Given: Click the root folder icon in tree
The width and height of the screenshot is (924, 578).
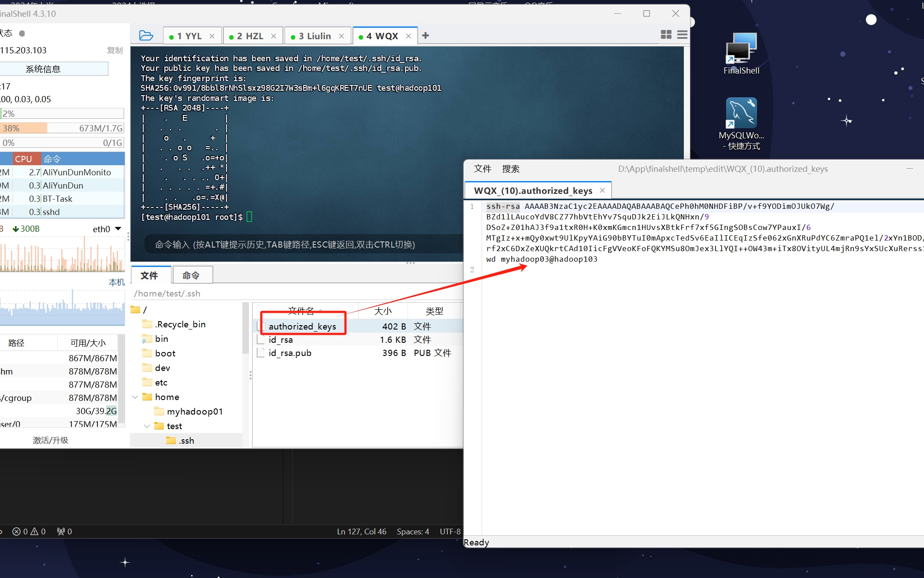Looking at the screenshot, I should (136, 310).
